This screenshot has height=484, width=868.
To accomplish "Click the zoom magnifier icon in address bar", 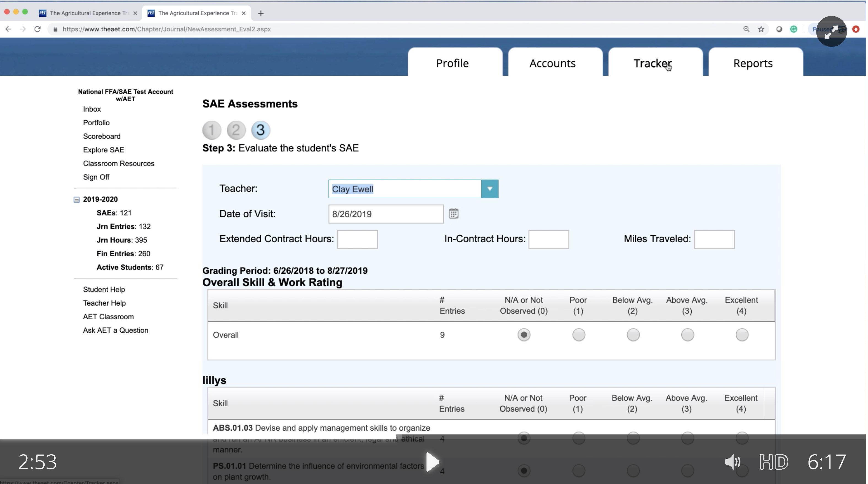I will [x=746, y=29].
